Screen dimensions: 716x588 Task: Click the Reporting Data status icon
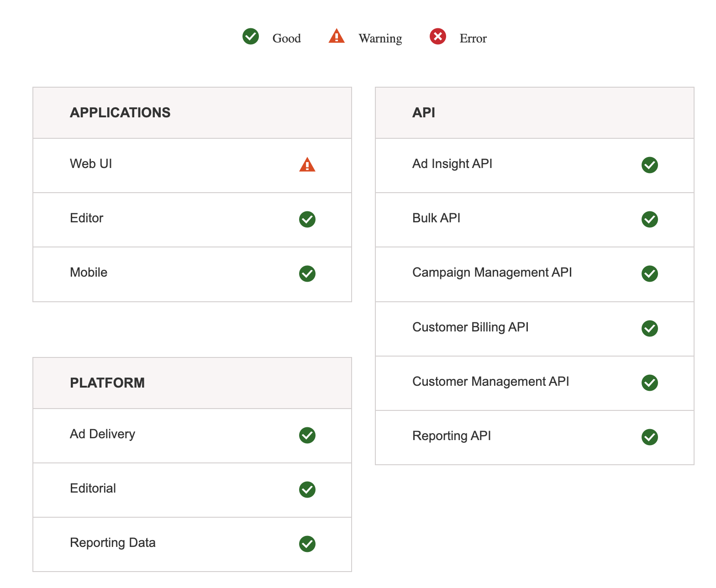307,544
